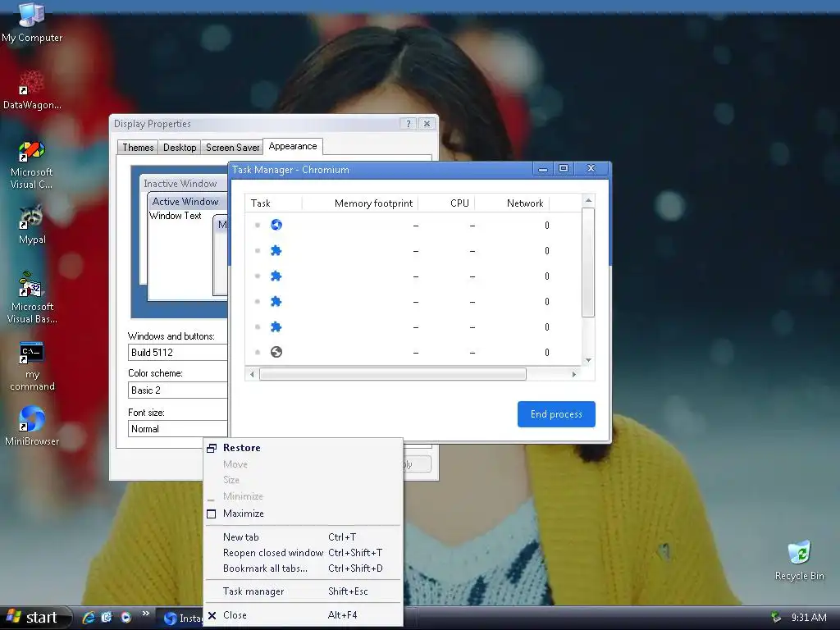Click the Maximize icon in context menu

click(212, 514)
